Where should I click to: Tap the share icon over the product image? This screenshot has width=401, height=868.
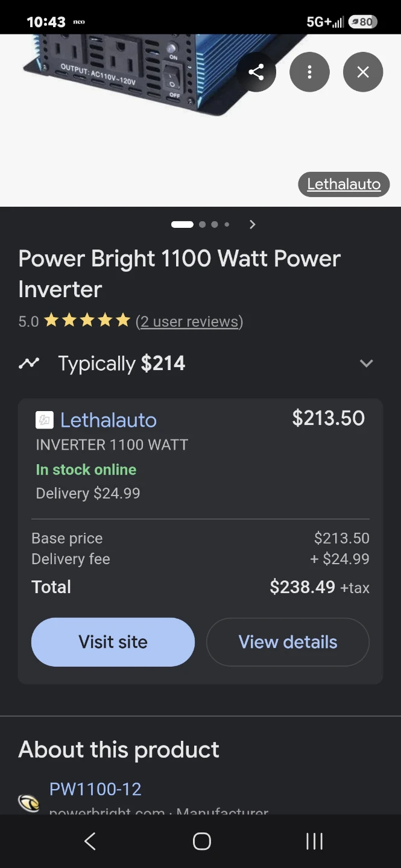click(x=256, y=72)
